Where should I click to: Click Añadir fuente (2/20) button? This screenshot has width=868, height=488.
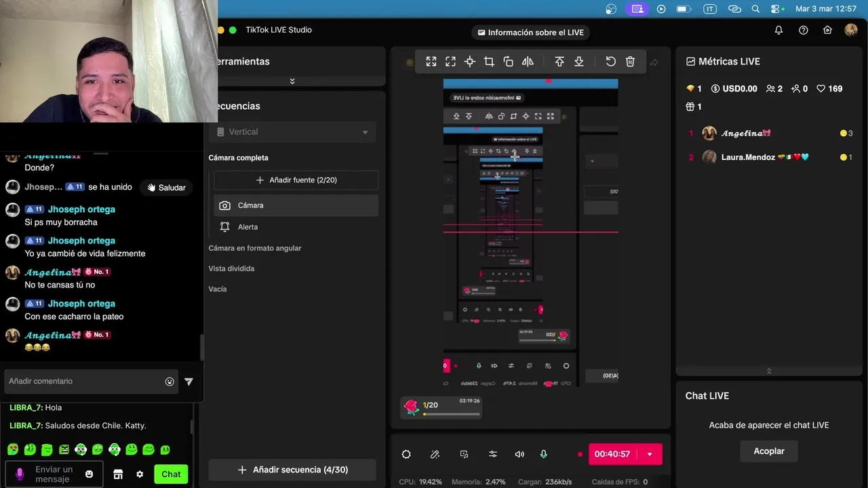(296, 180)
